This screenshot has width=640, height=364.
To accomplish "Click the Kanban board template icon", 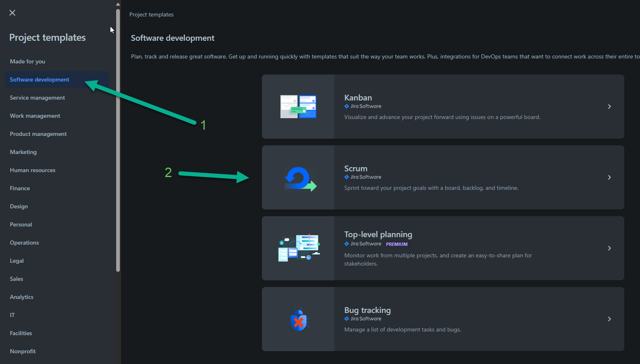I will (298, 107).
